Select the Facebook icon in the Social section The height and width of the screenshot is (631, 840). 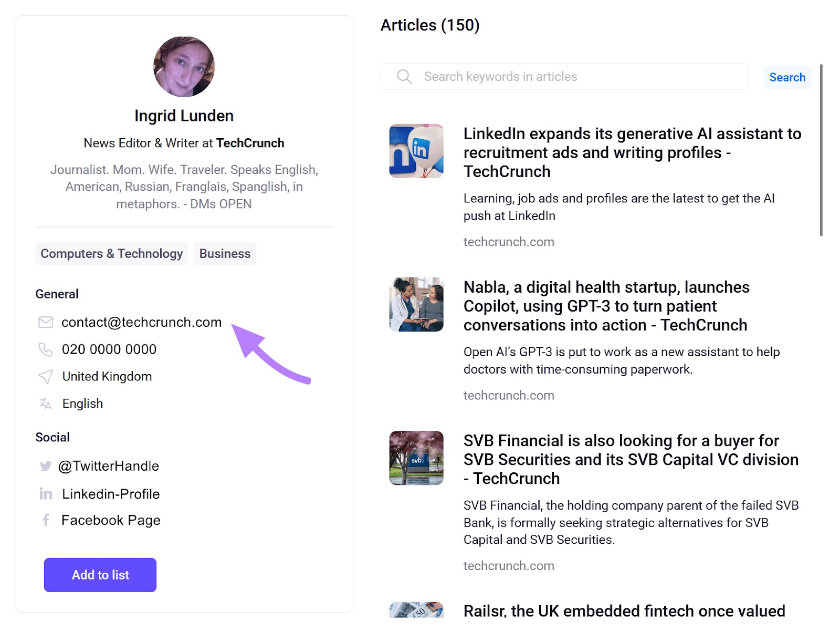(x=46, y=520)
